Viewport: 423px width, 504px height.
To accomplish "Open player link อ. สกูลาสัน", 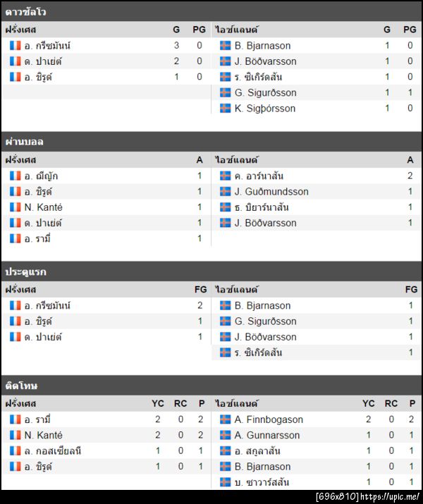I will 258,450.
